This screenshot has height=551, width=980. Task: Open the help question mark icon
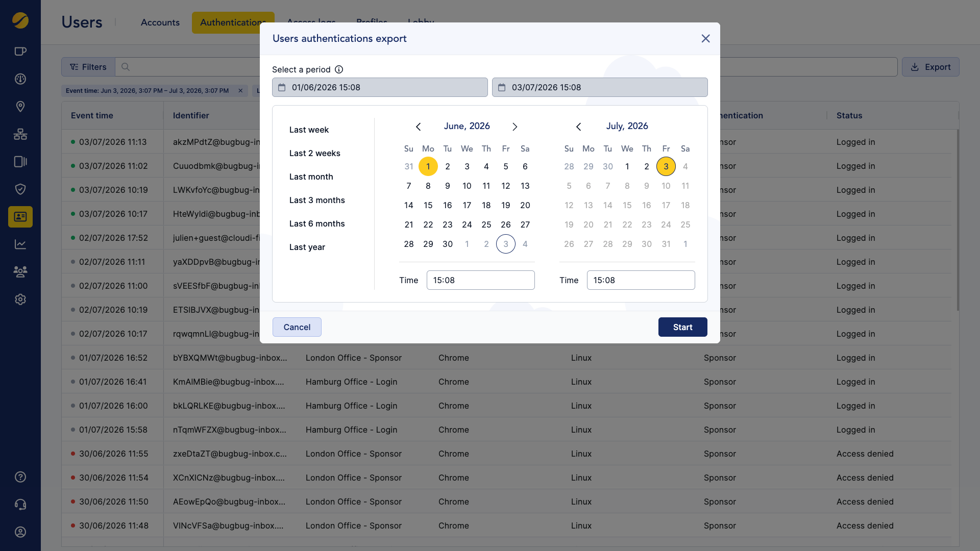pos(20,477)
